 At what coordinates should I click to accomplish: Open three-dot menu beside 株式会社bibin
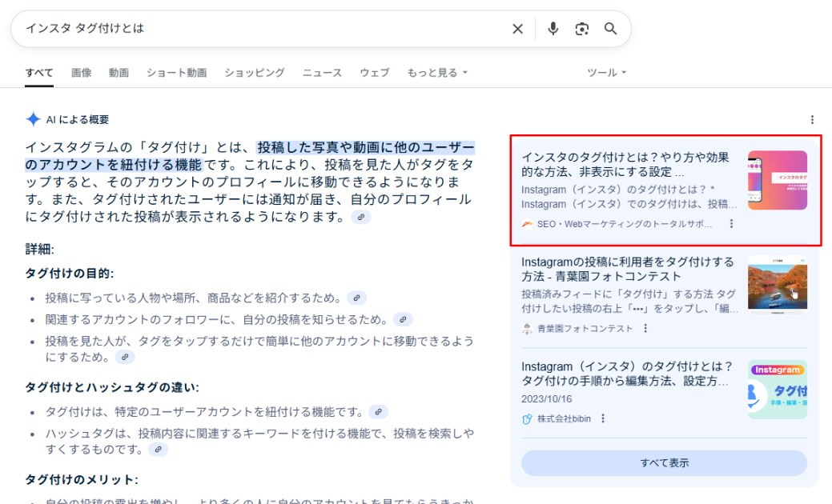click(x=603, y=418)
